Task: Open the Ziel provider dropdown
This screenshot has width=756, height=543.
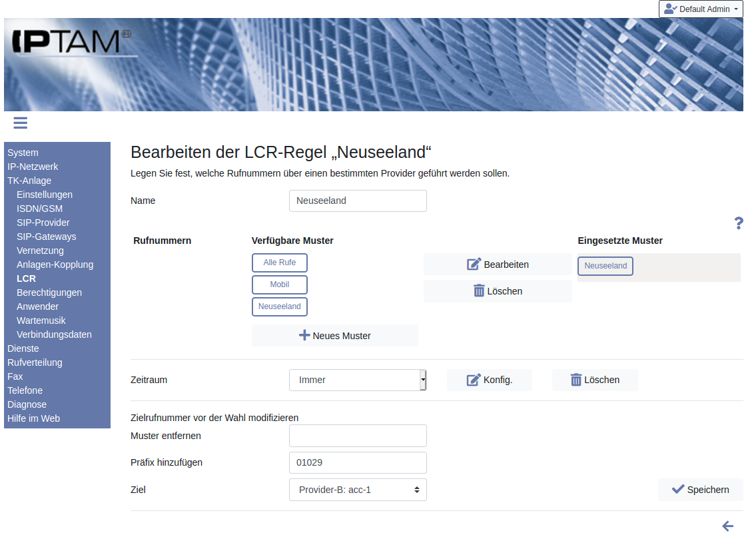Action: (x=358, y=490)
